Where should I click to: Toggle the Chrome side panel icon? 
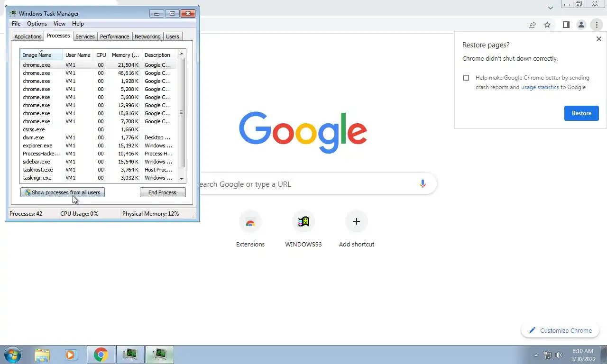tap(566, 25)
